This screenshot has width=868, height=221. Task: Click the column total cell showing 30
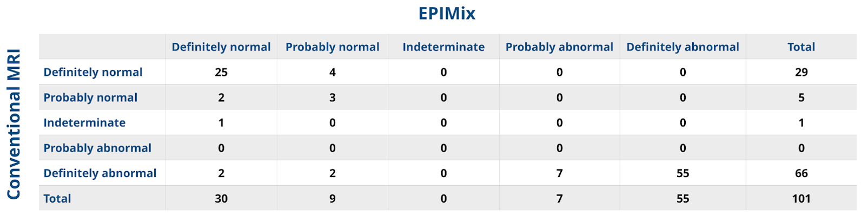(221, 198)
